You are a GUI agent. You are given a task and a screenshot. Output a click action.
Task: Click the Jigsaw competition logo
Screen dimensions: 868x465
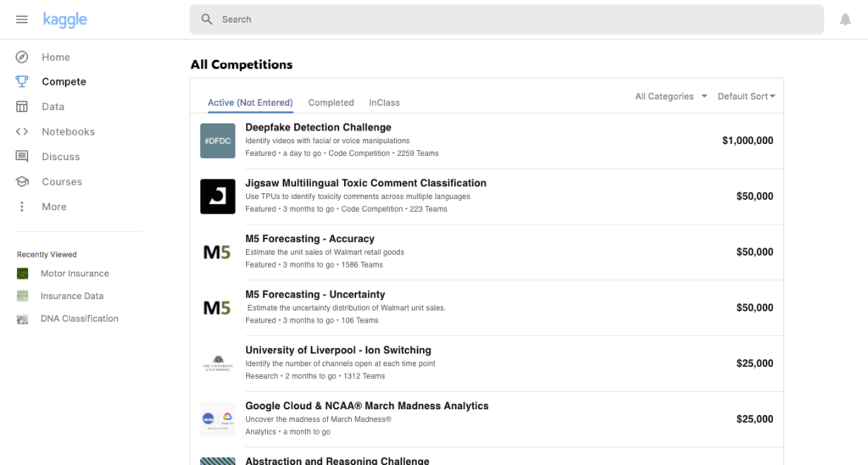tap(218, 197)
